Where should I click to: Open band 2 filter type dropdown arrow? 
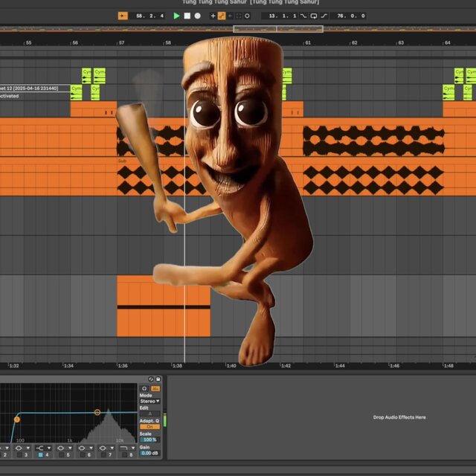pyautogui.click(x=7, y=448)
